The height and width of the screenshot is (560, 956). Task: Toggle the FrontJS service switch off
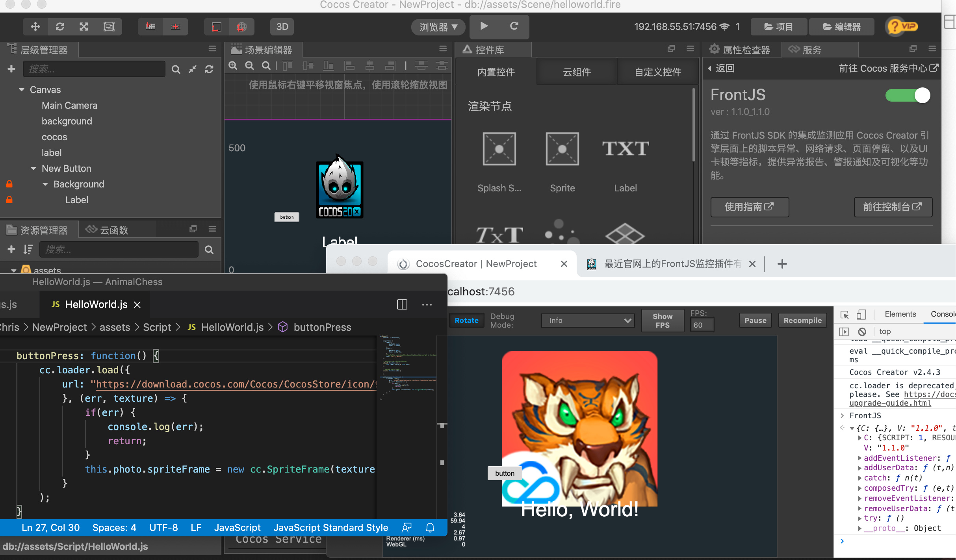tap(908, 95)
